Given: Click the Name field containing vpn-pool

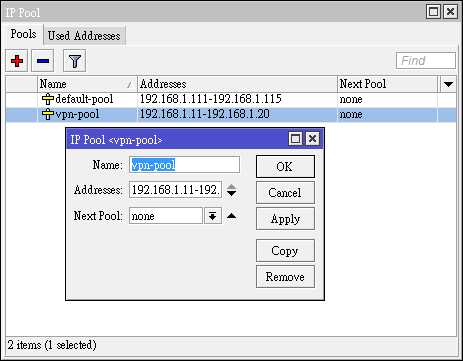Looking at the screenshot, I should [x=184, y=165].
